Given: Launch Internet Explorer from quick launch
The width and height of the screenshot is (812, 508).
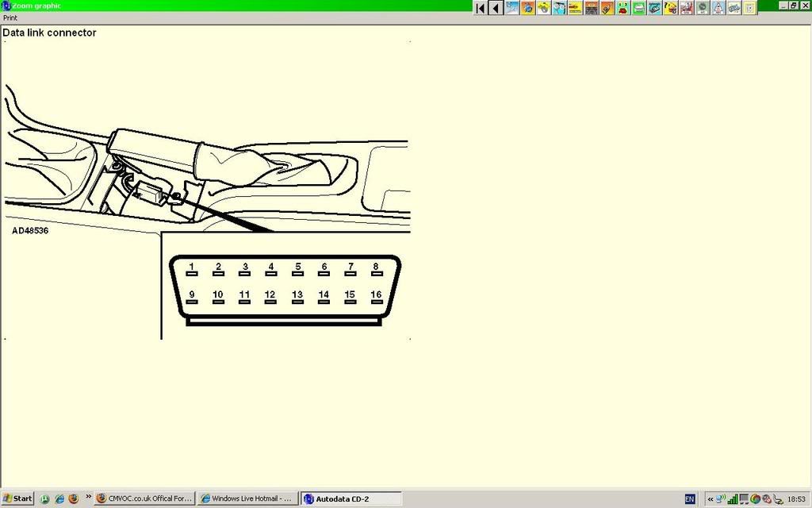Looking at the screenshot, I should click(x=59, y=498).
